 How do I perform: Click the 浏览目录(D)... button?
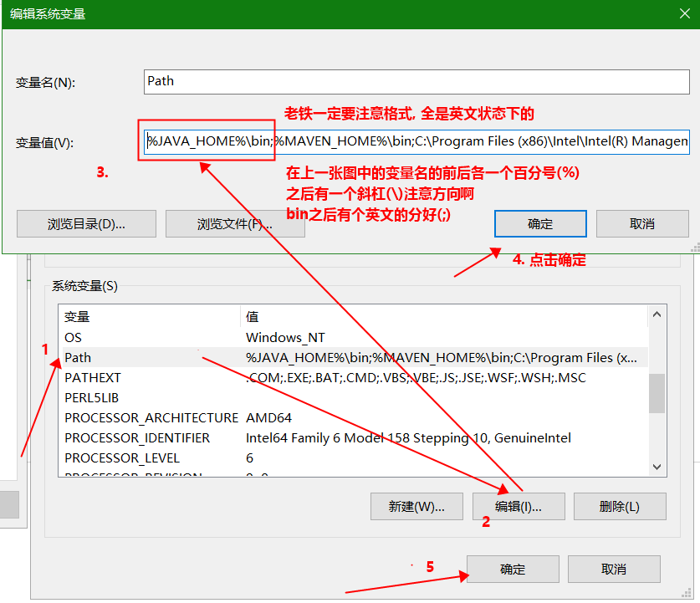pyautogui.click(x=87, y=223)
